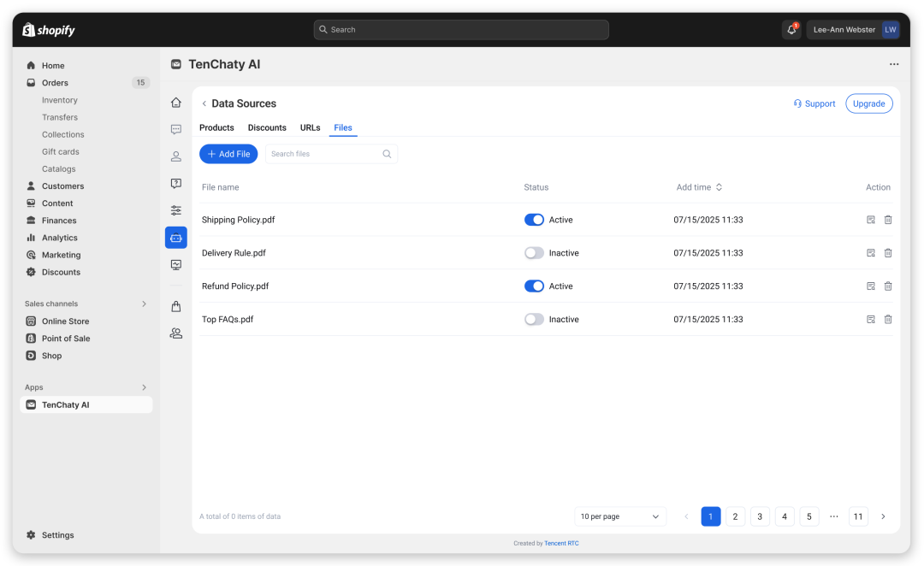The image size is (924, 566).
Task: Switch to the Products tab
Action: 216,127
